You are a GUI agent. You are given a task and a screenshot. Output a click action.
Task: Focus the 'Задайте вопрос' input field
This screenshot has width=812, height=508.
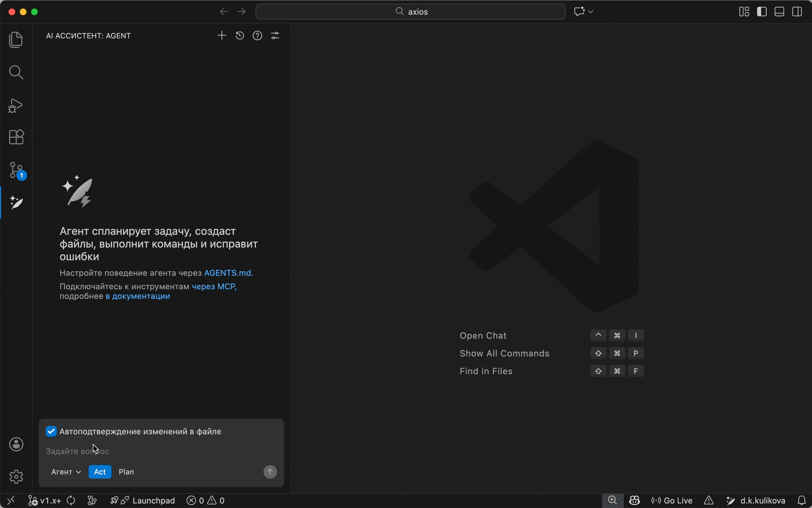click(x=161, y=451)
